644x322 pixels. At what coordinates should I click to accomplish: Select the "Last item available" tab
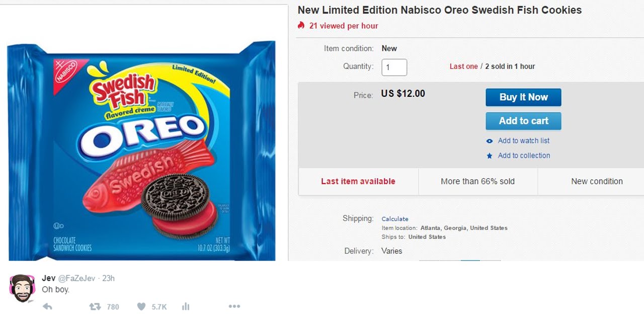click(358, 182)
